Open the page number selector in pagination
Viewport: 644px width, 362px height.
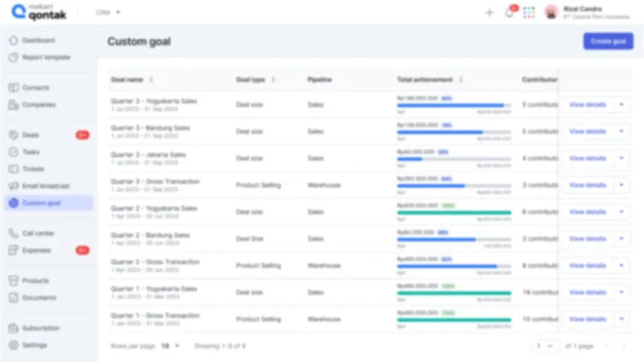(545, 346)
